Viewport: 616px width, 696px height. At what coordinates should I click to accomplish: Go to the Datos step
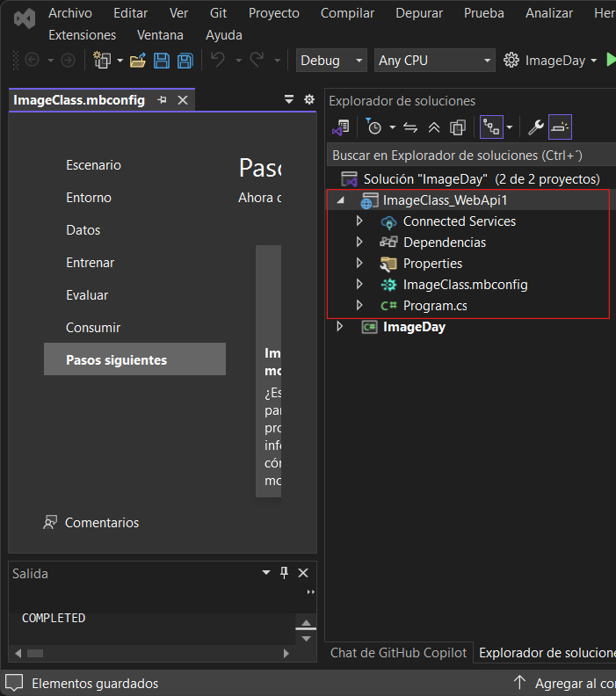83,230
